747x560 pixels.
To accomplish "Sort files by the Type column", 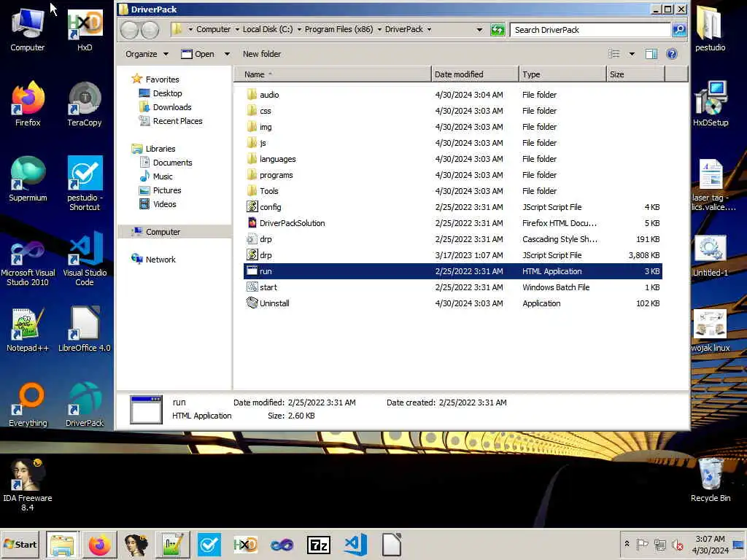I will click(562, 74).
